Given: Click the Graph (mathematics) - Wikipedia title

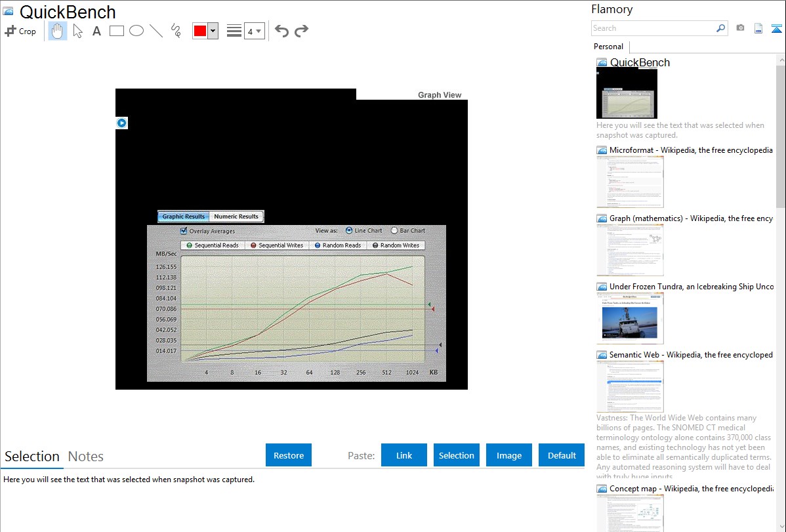Looking at the screenshot, I should [x=691, y=218].
